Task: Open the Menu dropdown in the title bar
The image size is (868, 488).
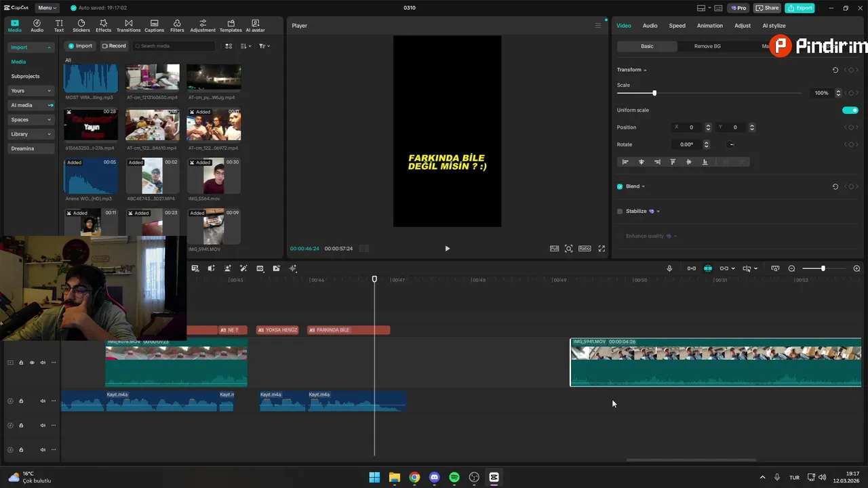Action: [47, 8]
